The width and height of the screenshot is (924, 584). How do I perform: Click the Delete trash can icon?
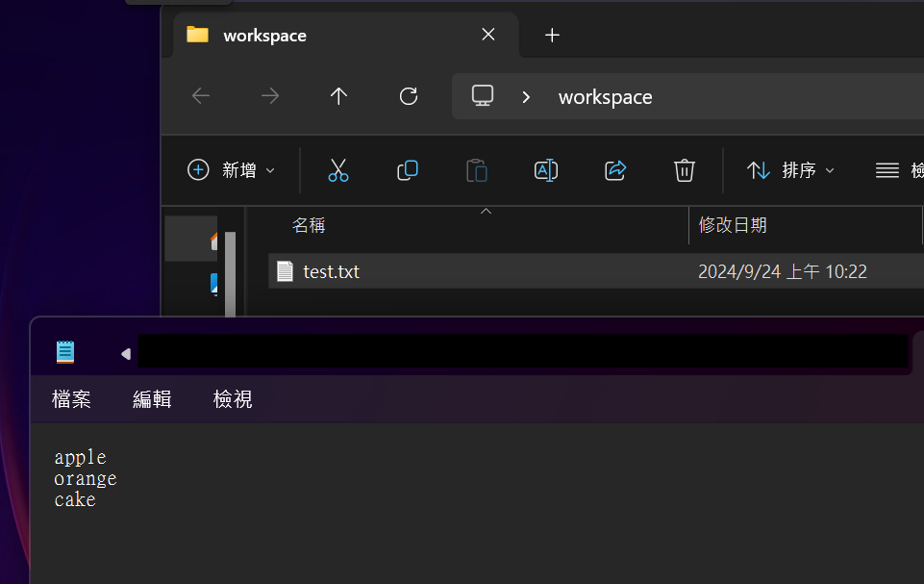(685, 170)
